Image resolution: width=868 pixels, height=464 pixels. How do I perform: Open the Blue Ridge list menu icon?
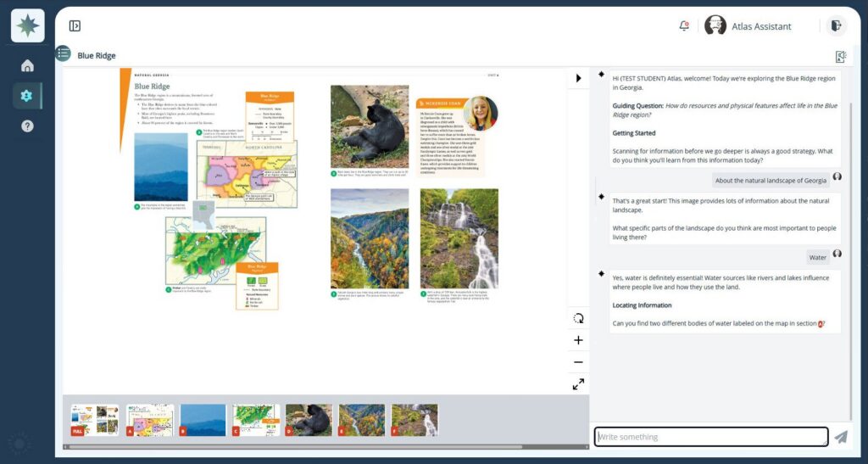point(63,54)
